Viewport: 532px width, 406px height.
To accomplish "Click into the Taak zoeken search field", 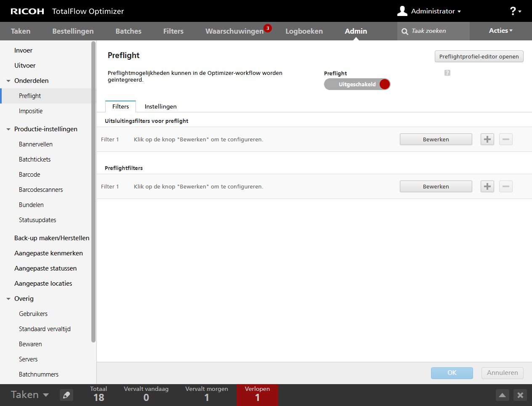I will coord(438,31).
